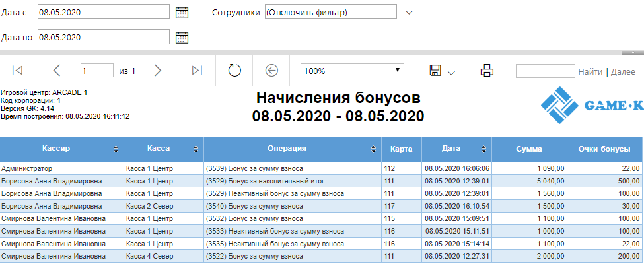Jump to last report page
644x264 pixels.
coord(197,71)
